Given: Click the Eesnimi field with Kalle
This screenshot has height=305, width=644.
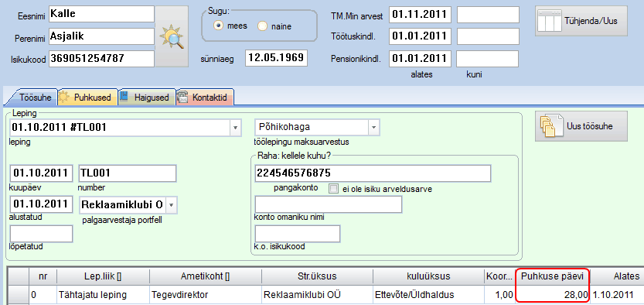Looking at the screenshot, I should click(x=101, y=14).
